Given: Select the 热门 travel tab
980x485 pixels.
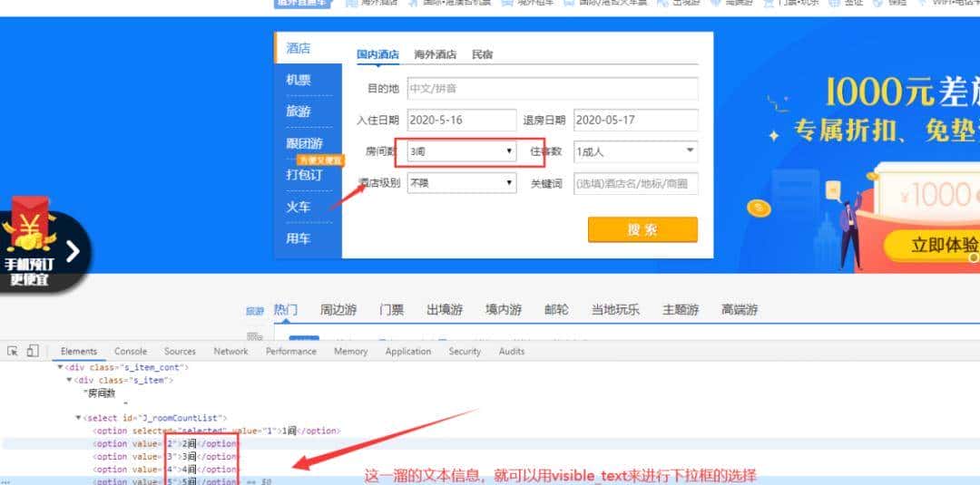Looking at the screenshot, I should pyautogui.click(x=286, y=310).
